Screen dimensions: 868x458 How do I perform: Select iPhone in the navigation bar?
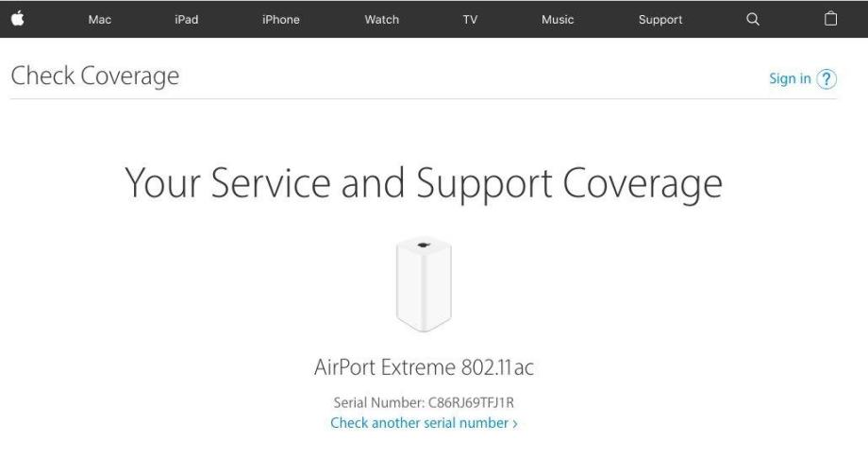(280, 20)
